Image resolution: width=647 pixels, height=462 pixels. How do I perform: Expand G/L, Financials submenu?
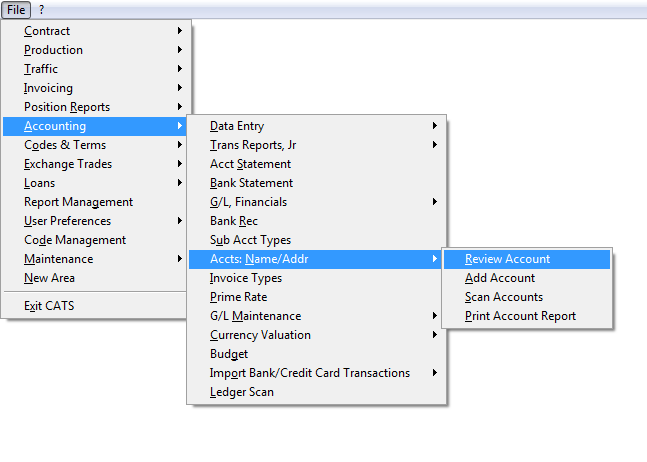(316, 202)
